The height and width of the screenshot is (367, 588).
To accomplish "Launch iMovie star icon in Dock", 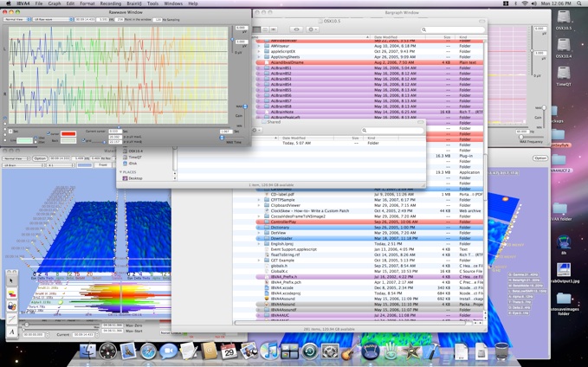I will 410,351.
